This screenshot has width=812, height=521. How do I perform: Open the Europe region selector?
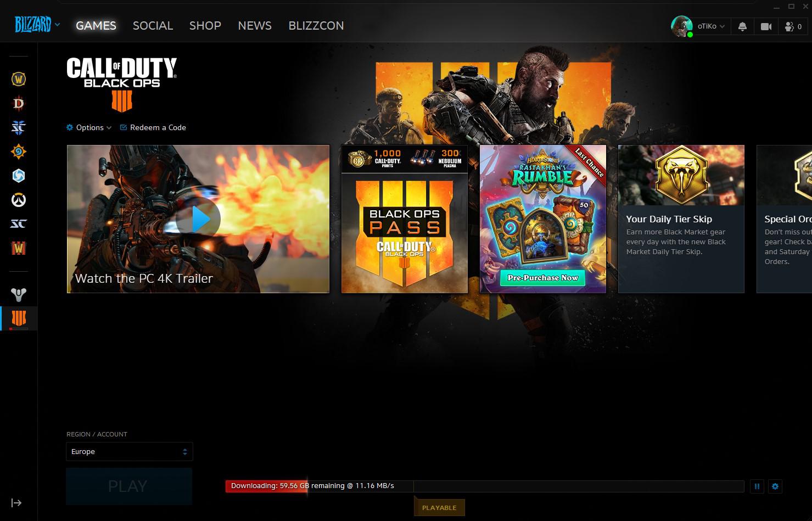(130, 452)
